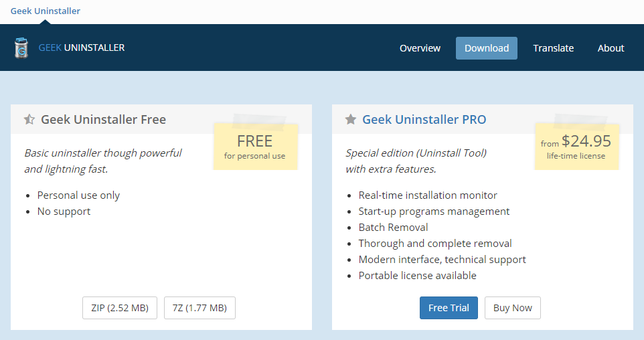
Task: Click 'Thorough and complete removal' feature text
Action: (435, 243)
